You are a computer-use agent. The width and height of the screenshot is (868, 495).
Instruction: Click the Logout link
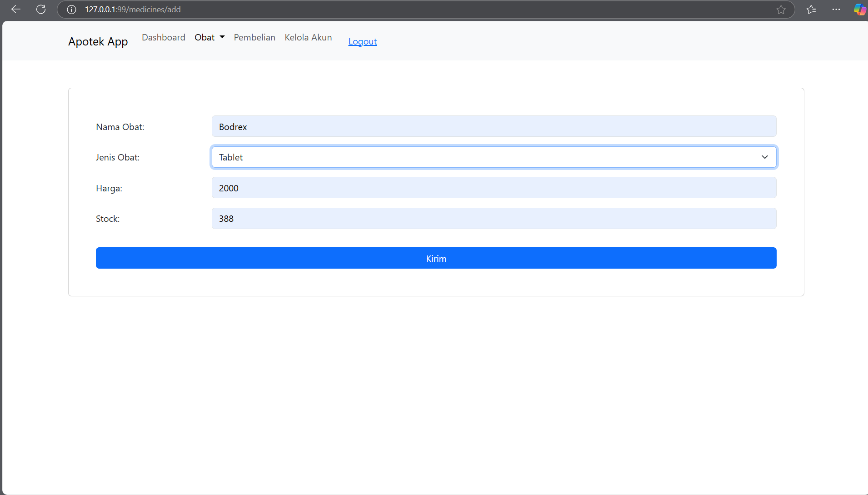point(362,41)
